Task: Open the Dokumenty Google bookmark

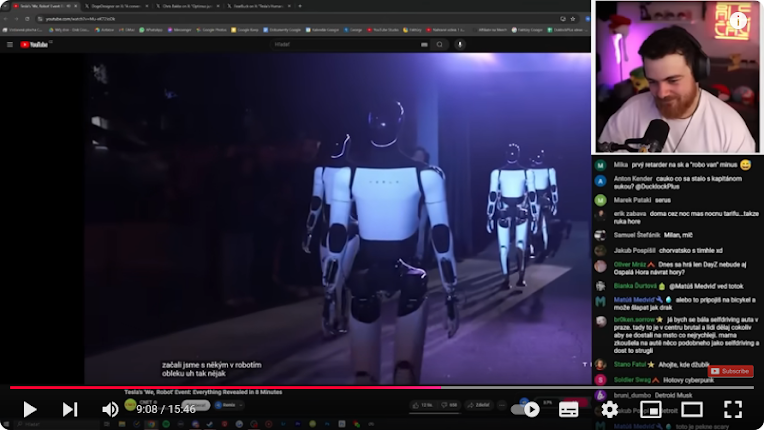Action: pos(282,30)
